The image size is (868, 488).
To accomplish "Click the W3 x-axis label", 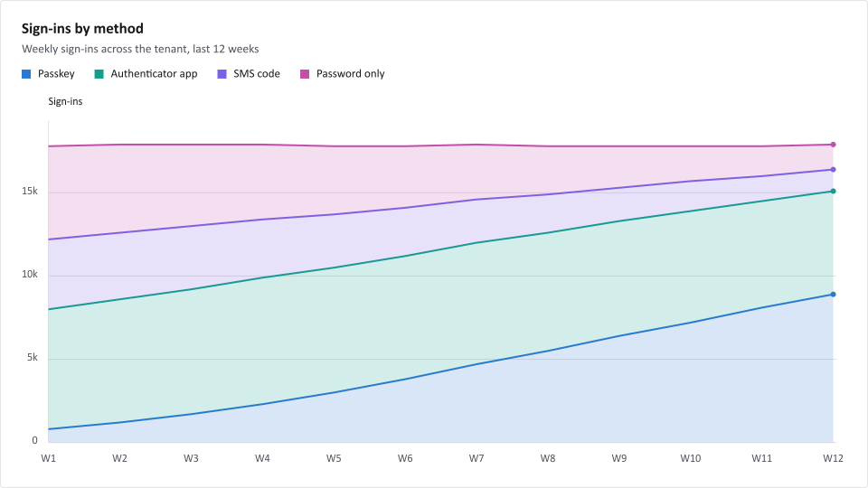I will click(x=191, y=459).
